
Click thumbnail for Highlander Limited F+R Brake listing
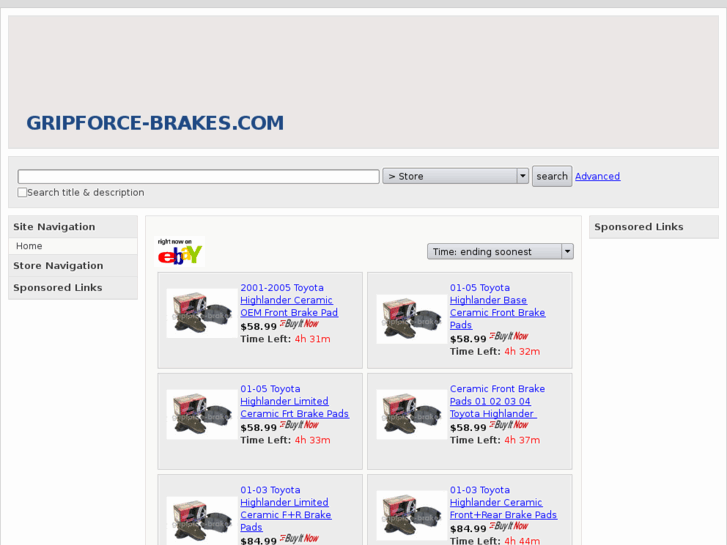pos(202,521)
